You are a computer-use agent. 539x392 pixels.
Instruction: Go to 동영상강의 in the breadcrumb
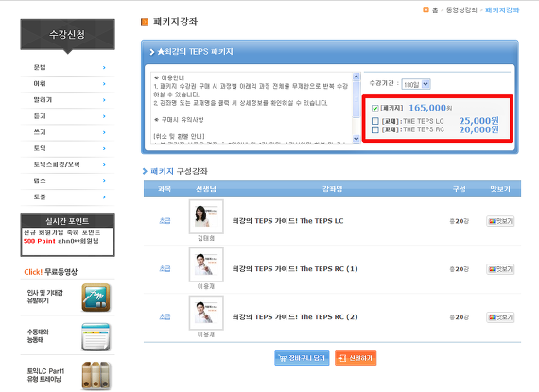click(x=461, y=10)
